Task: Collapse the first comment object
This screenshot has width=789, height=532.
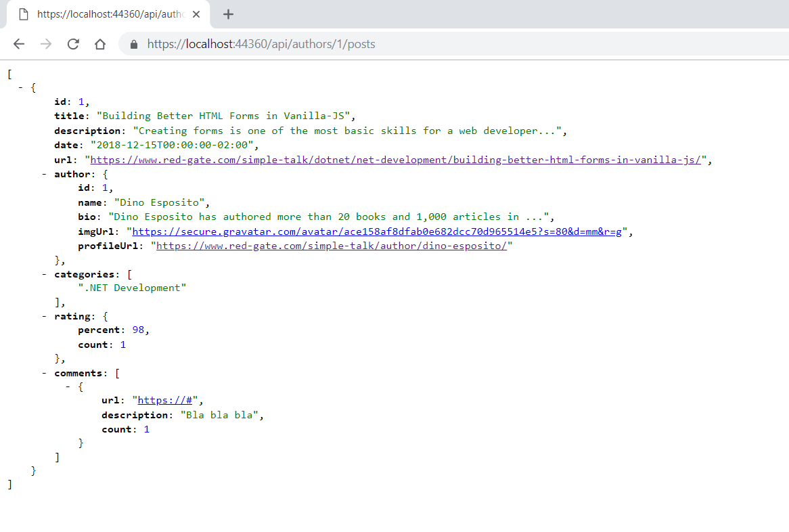Action: pyautogui.click(x=68, y=386)
